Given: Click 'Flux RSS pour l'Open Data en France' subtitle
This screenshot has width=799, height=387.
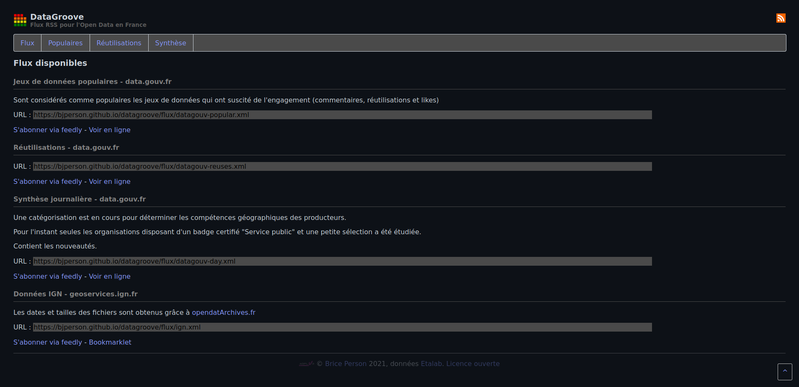Looking at the screenshot, I should pyautogui.click(x=88, y=25).
